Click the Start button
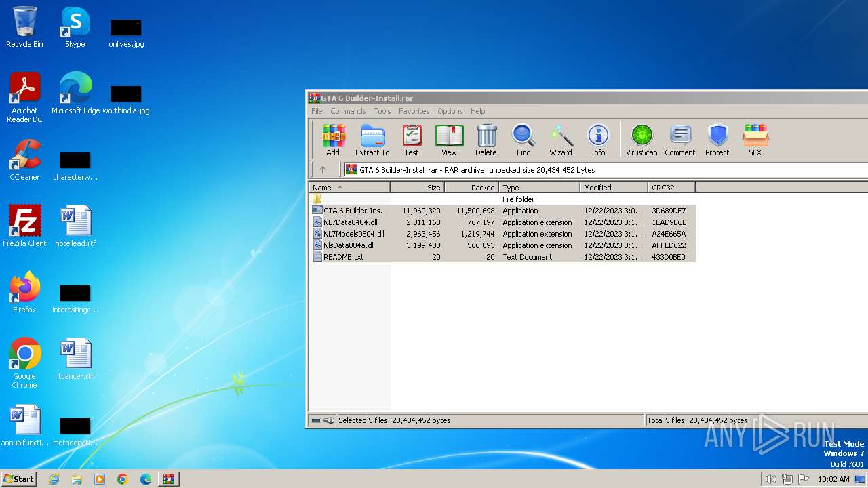 click(19, 479)
